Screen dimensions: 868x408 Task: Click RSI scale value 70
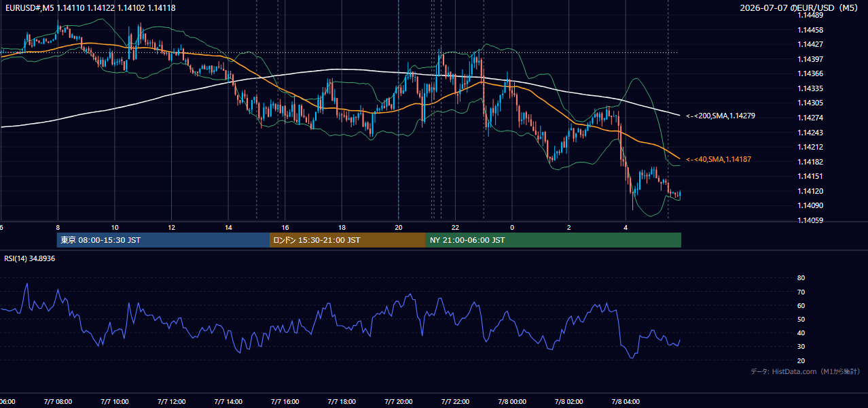(x=801, y=292)
